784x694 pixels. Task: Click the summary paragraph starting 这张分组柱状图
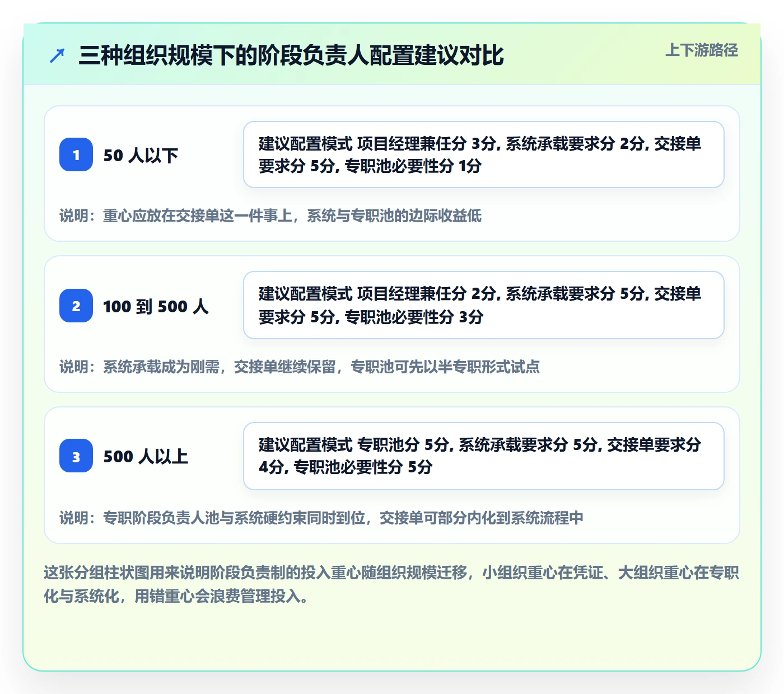391,584
